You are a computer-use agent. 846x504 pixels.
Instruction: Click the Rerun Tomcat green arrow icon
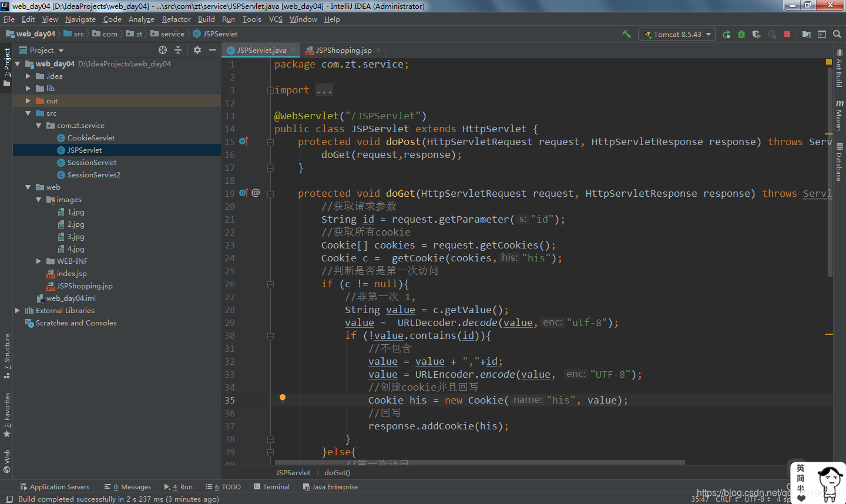[x=726, y=34]
